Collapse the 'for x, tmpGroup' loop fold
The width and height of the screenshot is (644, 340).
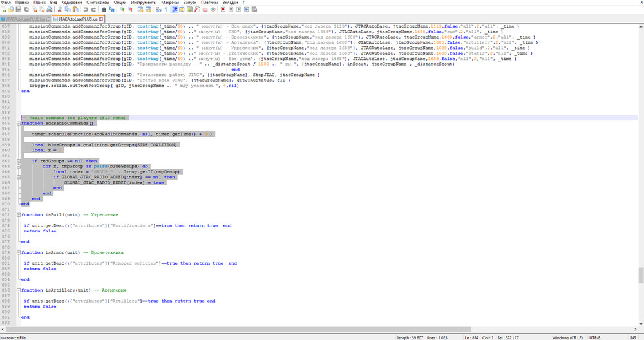click(x=19, y=166)
